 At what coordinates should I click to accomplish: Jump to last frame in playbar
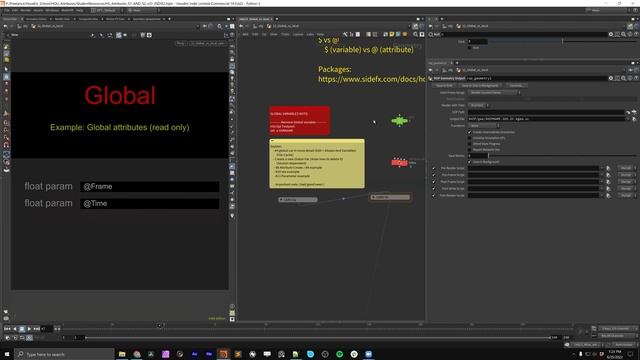pos(37,329)
